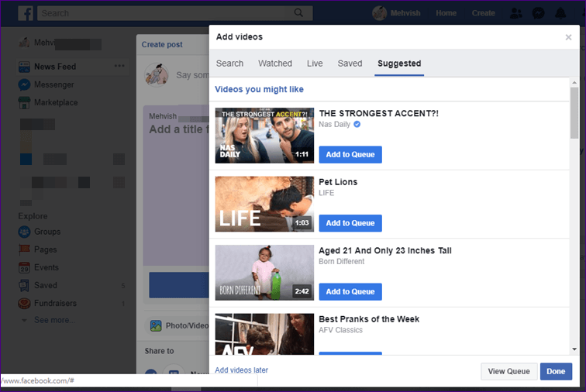
Task: Click the AFV Best Pranks thumbnail
Action: (x=264, y=334)
